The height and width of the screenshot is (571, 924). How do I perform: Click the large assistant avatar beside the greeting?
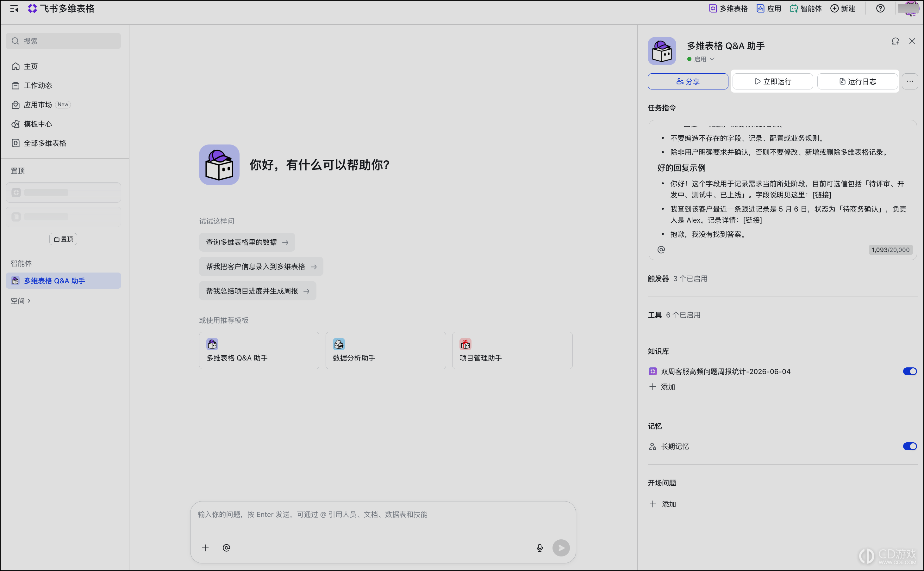[x=219, y=165]
